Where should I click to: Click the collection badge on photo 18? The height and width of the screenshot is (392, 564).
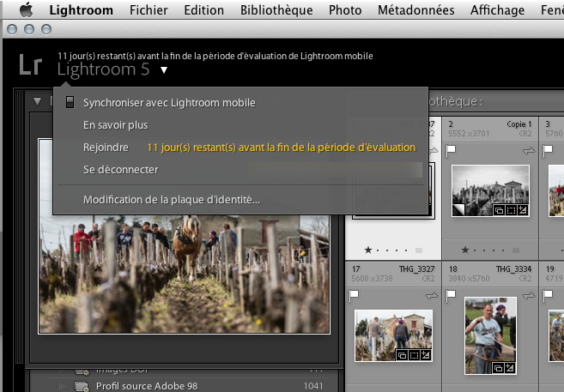pos(498,368)
